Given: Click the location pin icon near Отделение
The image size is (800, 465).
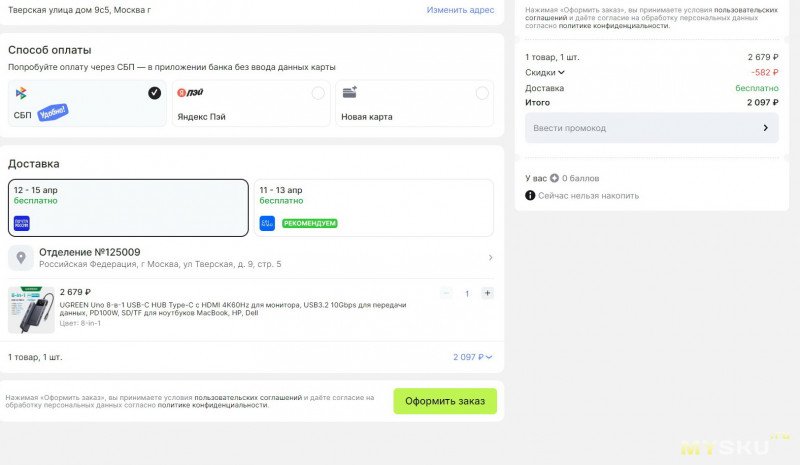Looking at the screenshot, I should click(x=20, y=258).
